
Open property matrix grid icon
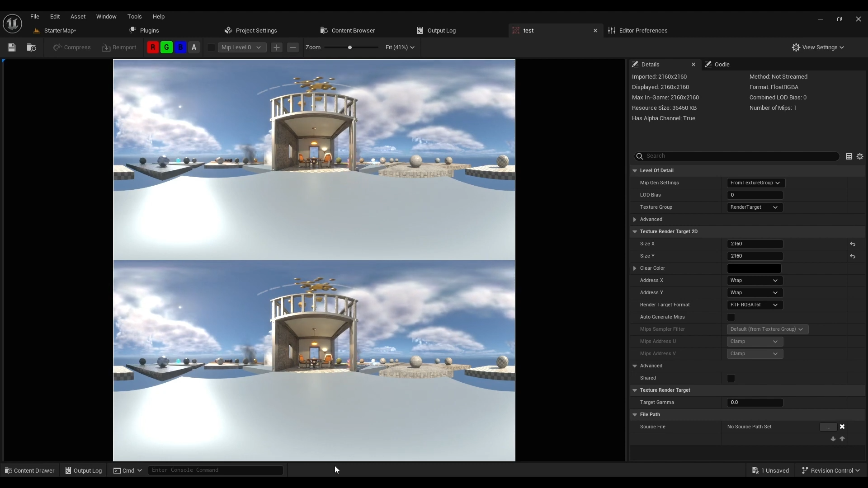pos(849,156)
